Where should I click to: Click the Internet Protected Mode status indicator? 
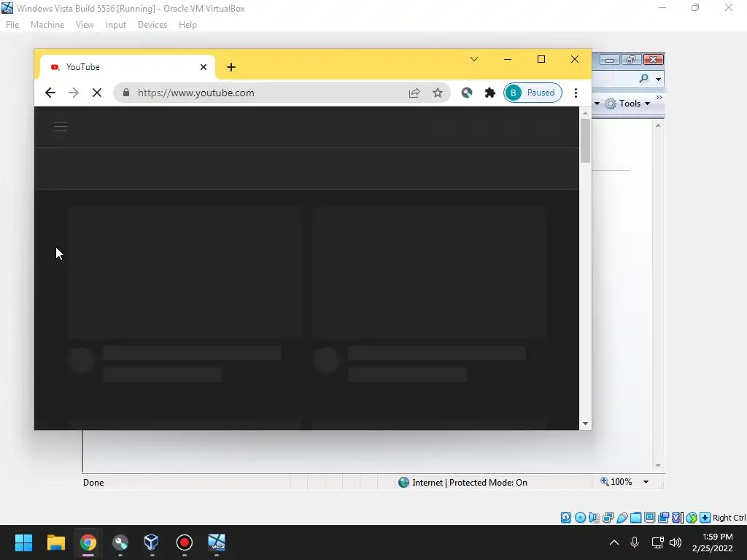pyautogui.click(x=462, y=483)
